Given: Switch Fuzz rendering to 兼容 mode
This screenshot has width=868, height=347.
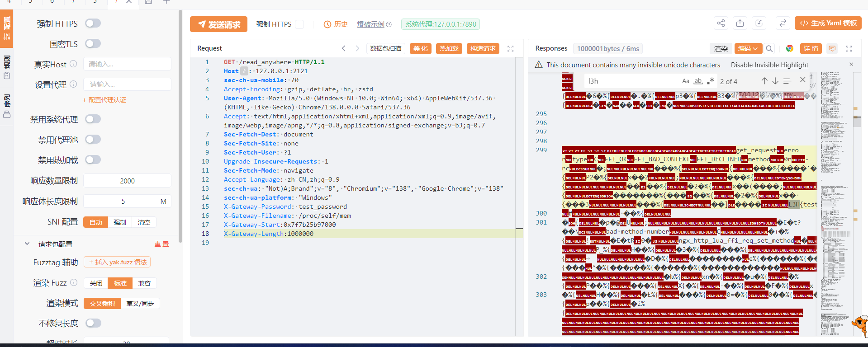Looking at the screenshot, I should (x=144, y=283).
